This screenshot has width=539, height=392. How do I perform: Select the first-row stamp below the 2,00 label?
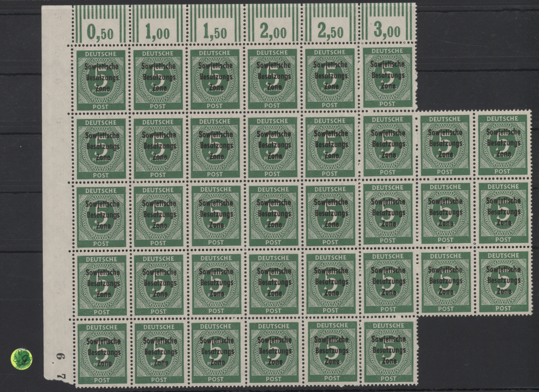click(x=272, y=79)
